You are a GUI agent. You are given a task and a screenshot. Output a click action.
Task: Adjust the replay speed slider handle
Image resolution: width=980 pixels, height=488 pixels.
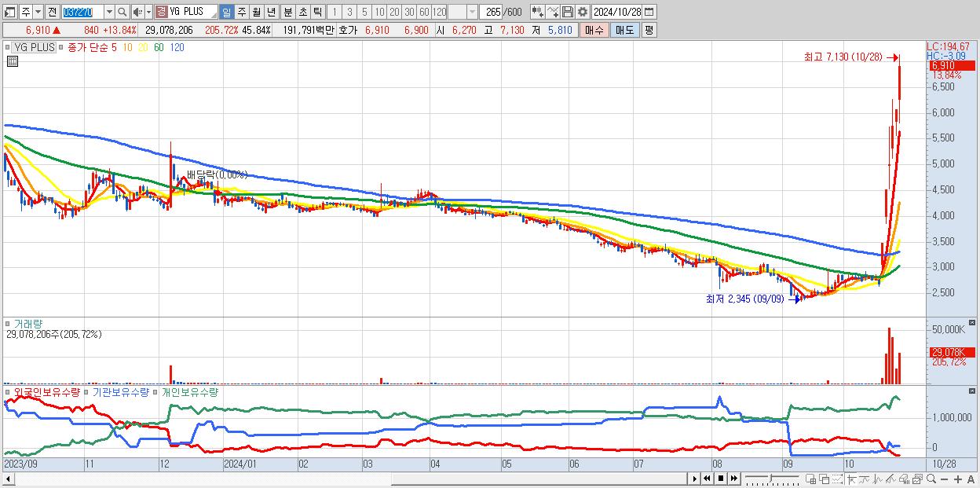(x=771, y=478)
